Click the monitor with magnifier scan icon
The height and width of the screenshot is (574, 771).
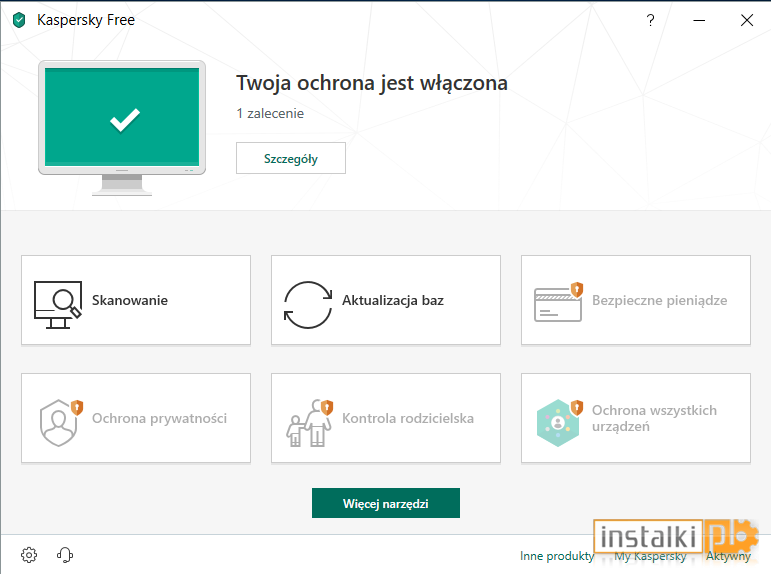pyautogui.click(x=58, y=305)
